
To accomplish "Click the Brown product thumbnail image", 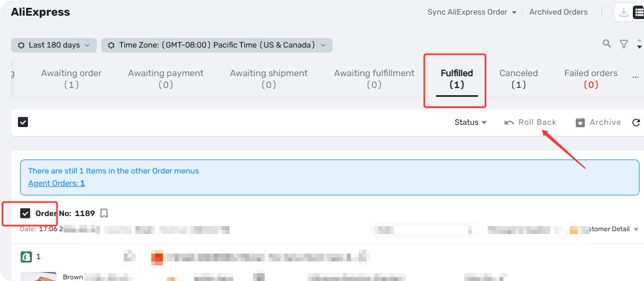I will (x=39, y=277).
